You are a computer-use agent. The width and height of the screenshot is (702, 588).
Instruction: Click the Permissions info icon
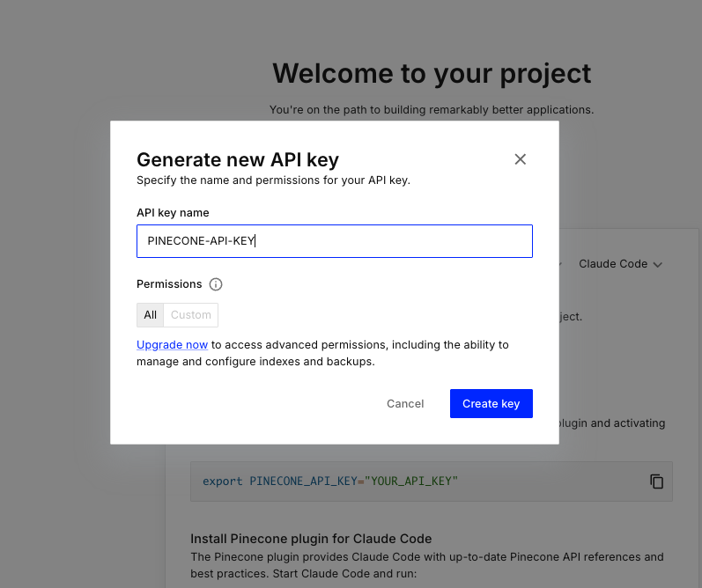[216, 284]
